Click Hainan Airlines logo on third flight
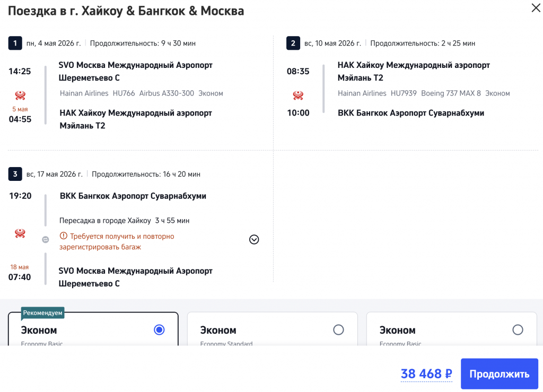This screenshot has width=543, height=392. point(20,233)
